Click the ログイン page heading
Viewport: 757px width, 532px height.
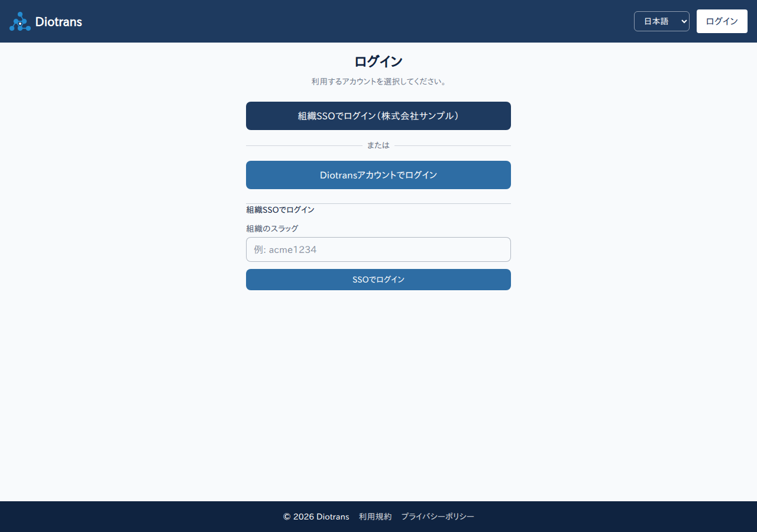tap(378, 61)
